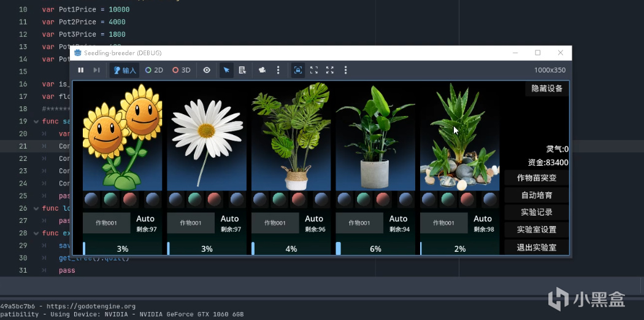Click the green orb under the aloe
Screen dimensions: 644x320
448,200
